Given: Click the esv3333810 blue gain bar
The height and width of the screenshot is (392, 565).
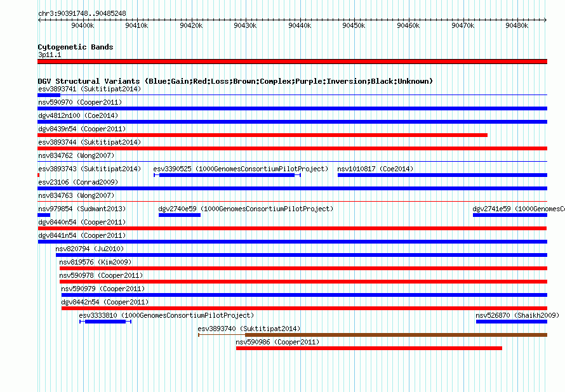Looking at the screenshot, I should click(x=105, y=322).
